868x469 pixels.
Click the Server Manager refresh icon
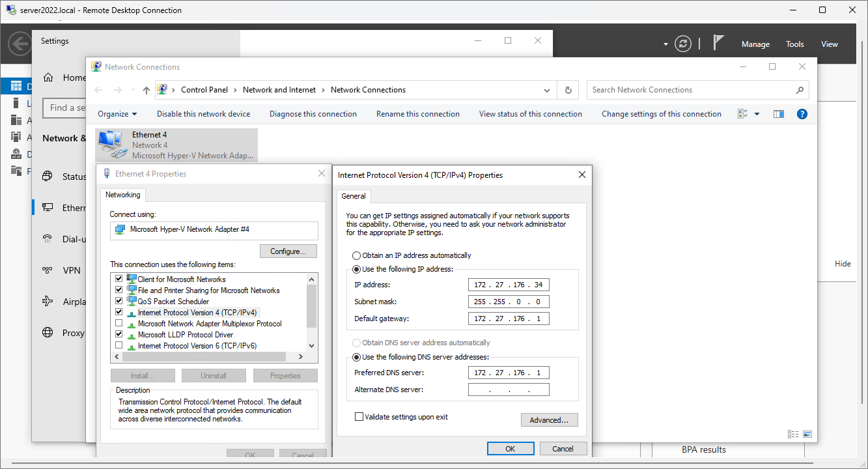pos(683,44)
